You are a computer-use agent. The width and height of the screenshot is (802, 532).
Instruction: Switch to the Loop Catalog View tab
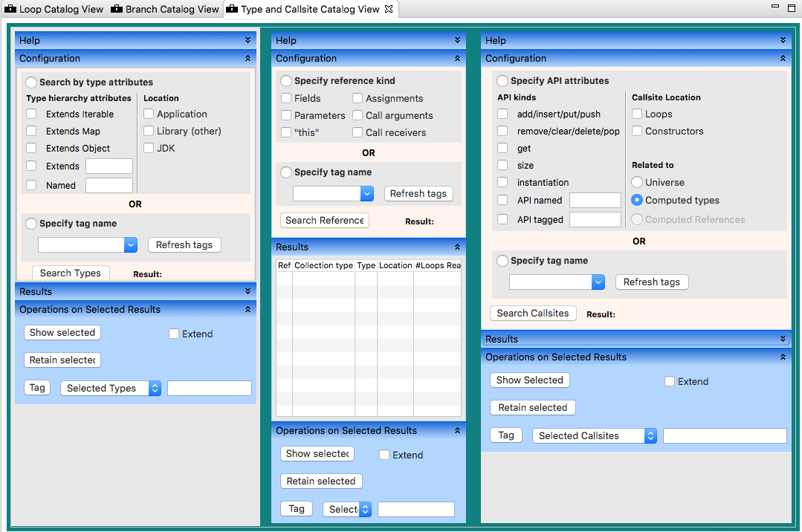54,9
